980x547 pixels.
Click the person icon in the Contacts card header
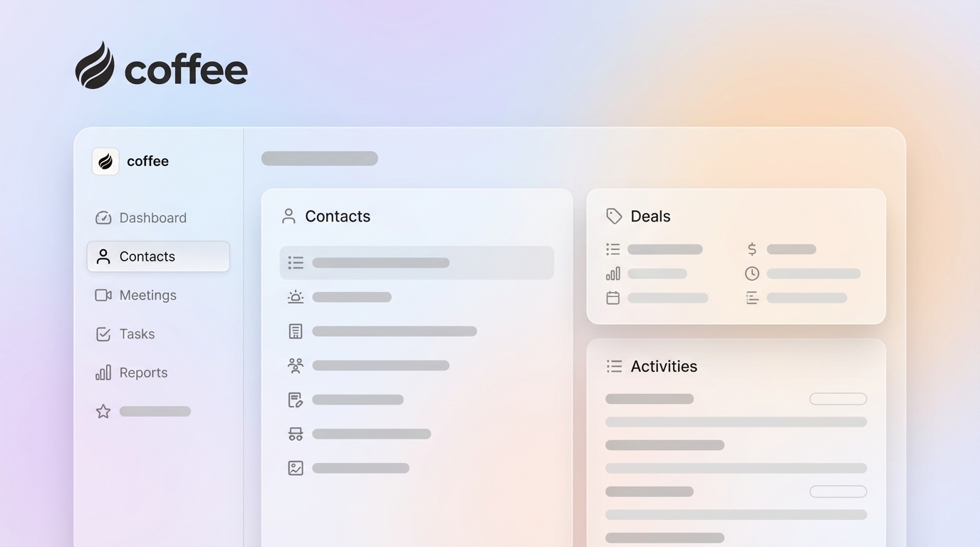coord(288,216)
